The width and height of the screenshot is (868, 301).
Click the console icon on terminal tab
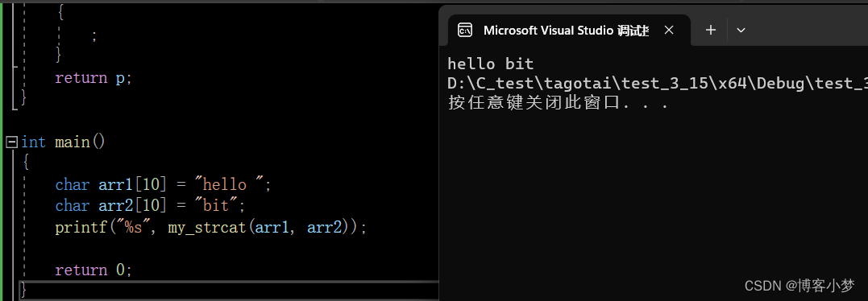point(465,30)
